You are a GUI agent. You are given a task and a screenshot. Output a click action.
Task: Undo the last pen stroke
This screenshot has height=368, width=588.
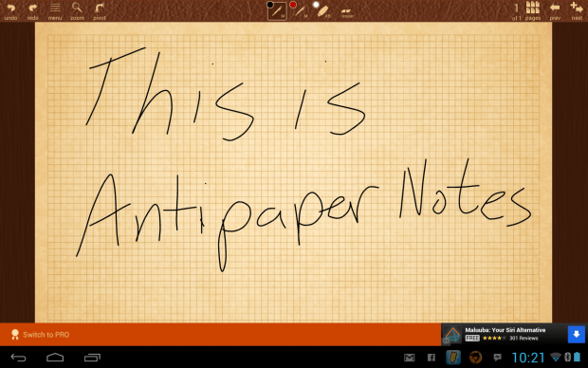click(10, 10)
